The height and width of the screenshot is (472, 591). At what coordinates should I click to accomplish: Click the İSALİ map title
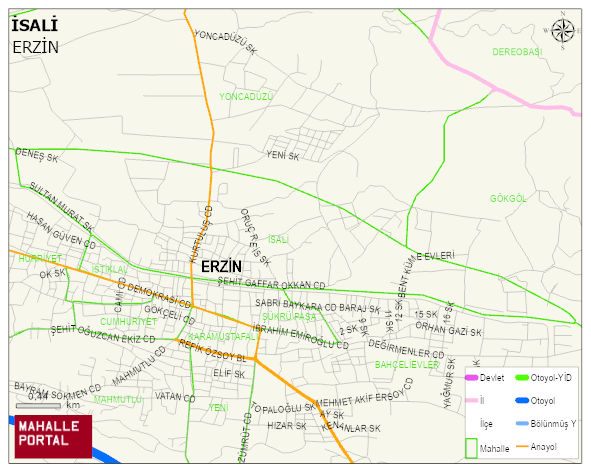coord(35,25)
